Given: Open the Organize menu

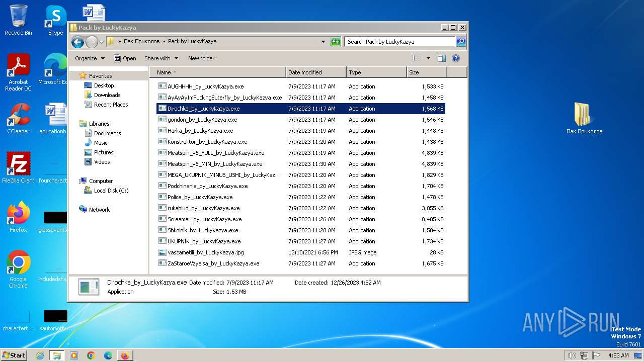Looking at the screenshot, I should (x=90, y=58).
